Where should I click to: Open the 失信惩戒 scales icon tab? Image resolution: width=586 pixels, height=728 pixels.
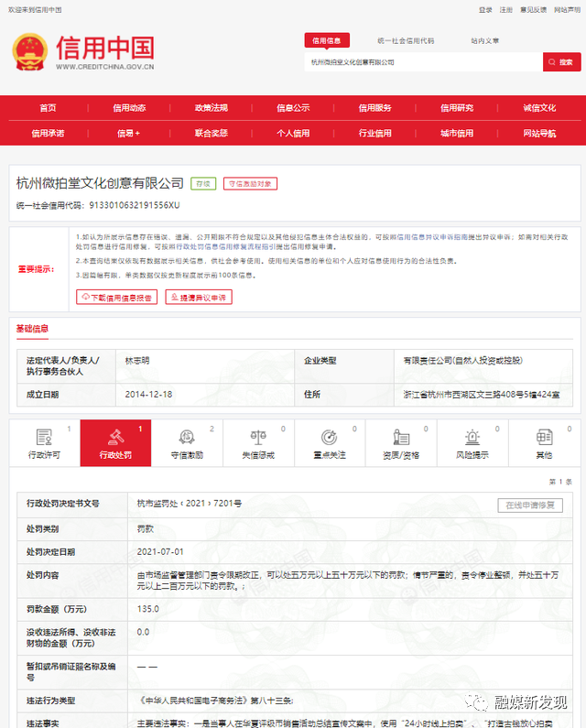click(258, 443)
